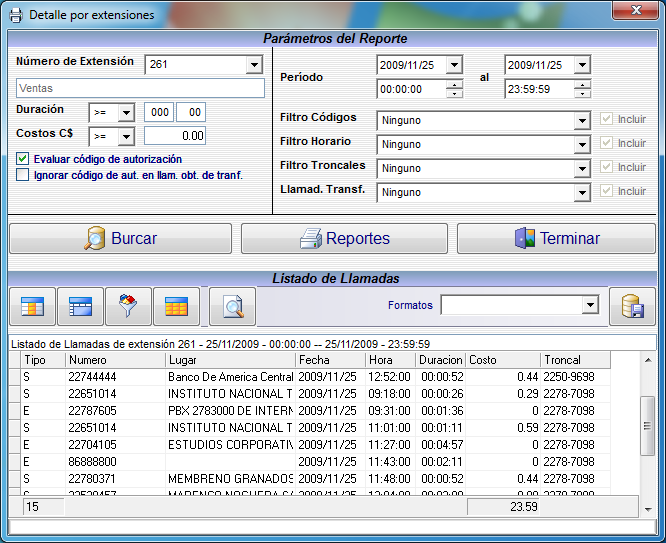Image resolution: width=666 pixels, height=543 pixels.
Task: Click the Fecha column header
Action: coord(330,360)
